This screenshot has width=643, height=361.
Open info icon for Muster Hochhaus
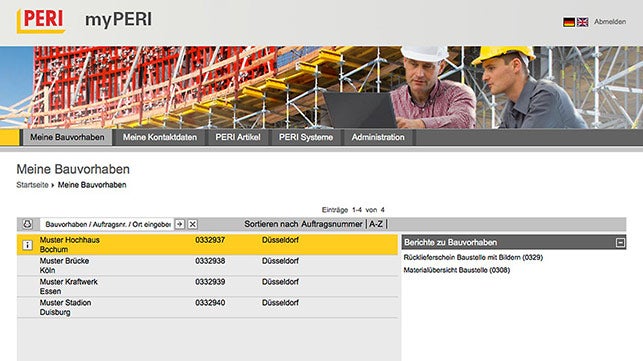(27, 245)
